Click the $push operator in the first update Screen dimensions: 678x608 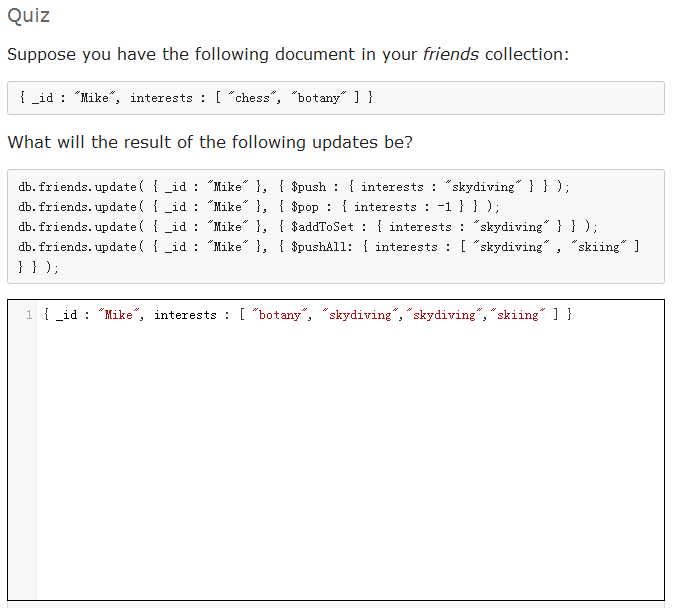[x=308, y=187]
